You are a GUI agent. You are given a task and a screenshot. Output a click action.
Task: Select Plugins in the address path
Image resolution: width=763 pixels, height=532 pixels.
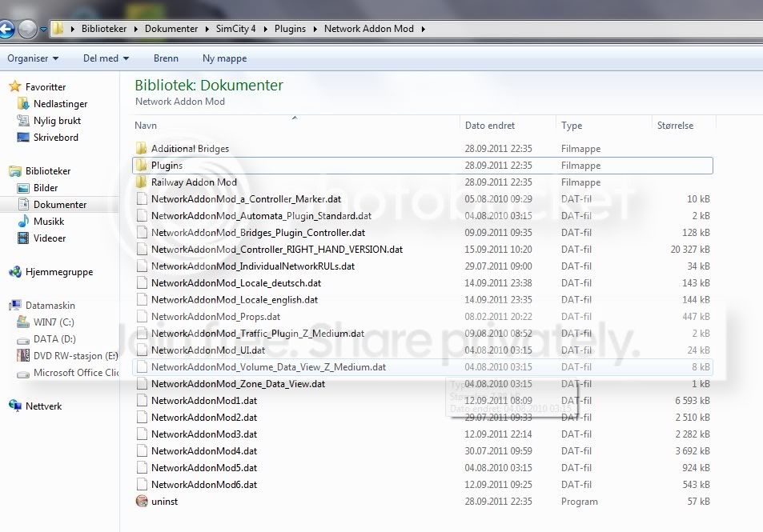(290, 29)
